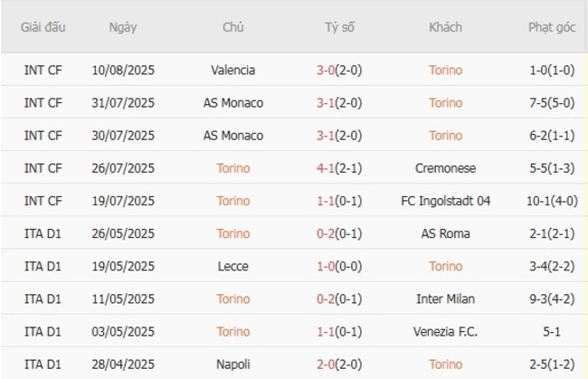Click the "Ngày" column header
The image size is (588, 379).
click(123, 27)
